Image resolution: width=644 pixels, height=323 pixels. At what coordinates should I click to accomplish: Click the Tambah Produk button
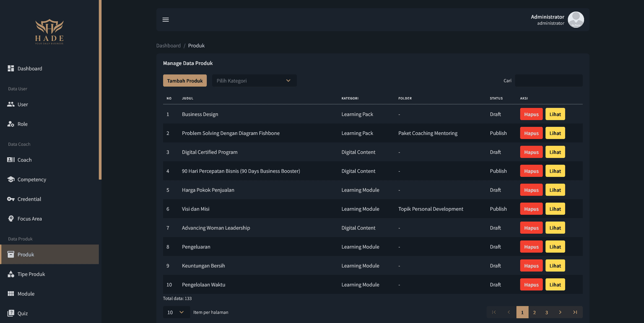click(184, 80)
